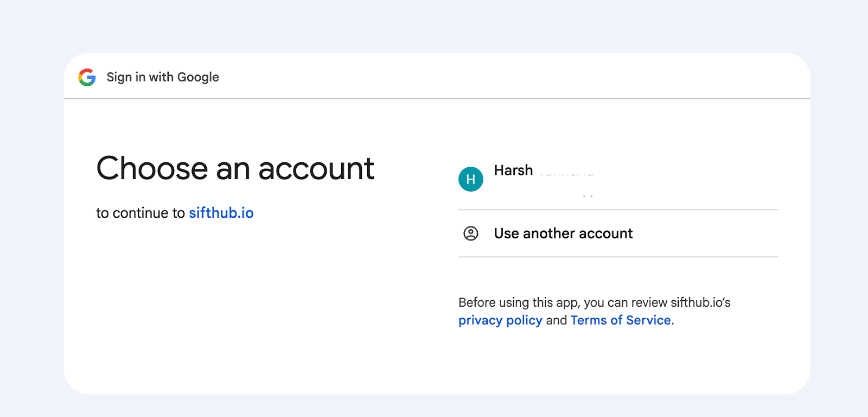Click the word "Google" in the header
Viewport: 868px width, 417px height.
click(198, 77)
